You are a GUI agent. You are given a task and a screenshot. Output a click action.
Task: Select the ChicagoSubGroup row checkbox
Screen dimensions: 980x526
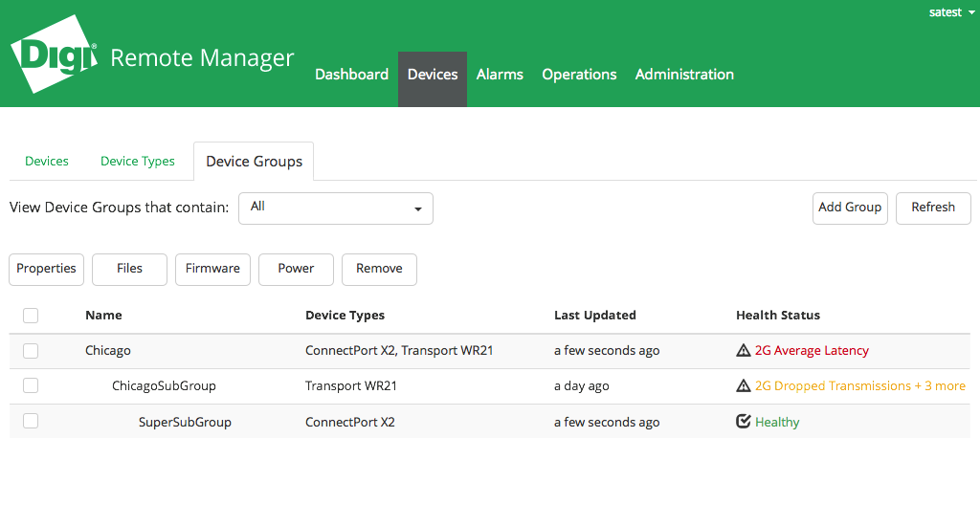(31, 386)
